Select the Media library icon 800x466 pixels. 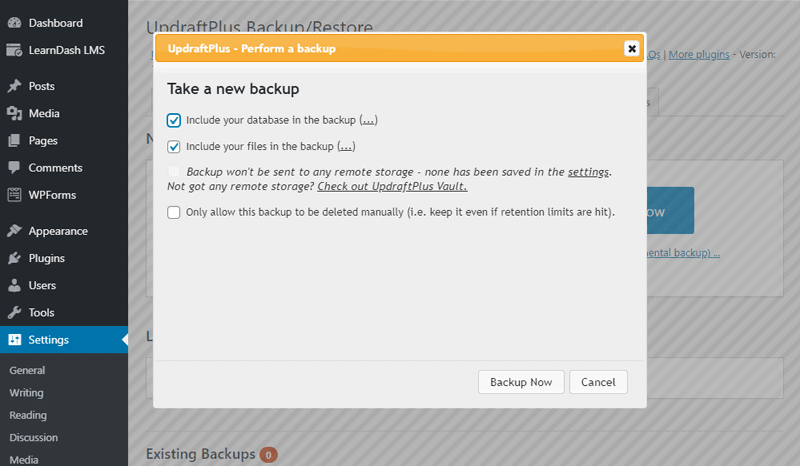(14, 113)
